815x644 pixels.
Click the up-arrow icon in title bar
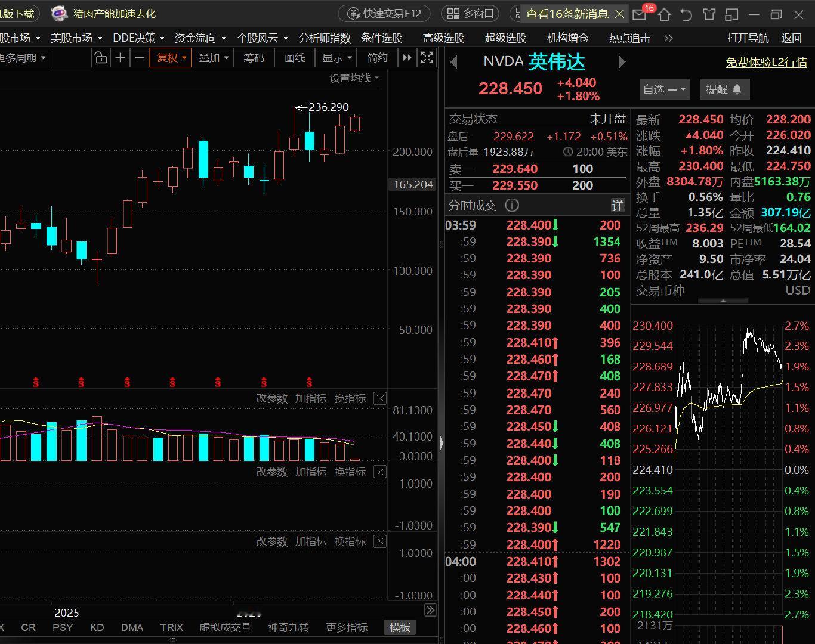coord(665,14)
